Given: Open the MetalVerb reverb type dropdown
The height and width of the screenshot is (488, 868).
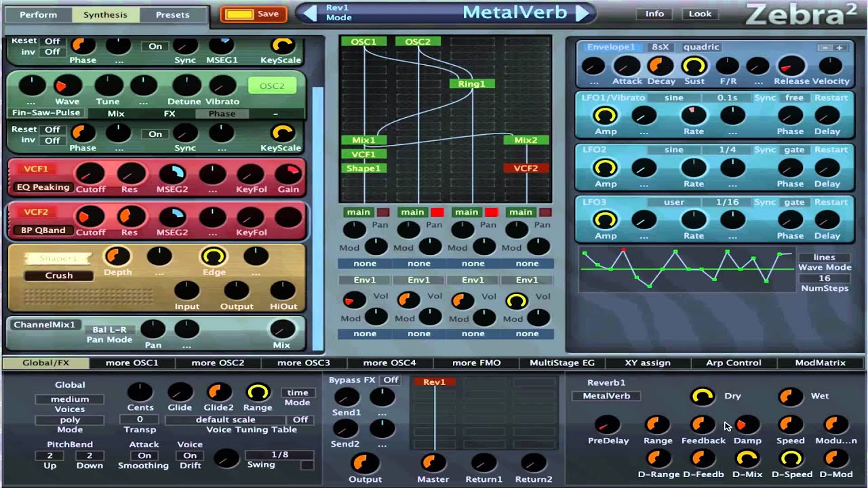Looking at the screenshot, I should click(x=607, y=396).
